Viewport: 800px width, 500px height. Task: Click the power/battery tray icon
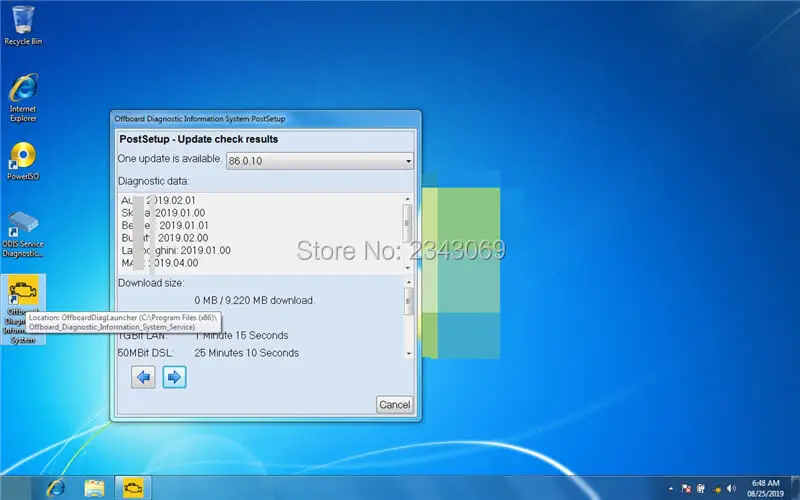[x=701, y=489]
